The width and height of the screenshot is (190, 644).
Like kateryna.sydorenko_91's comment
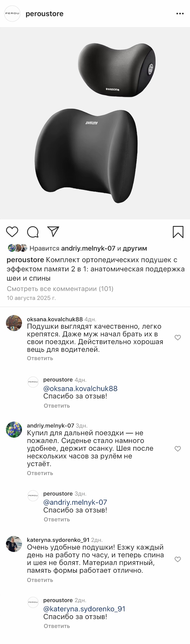point(178,559)
